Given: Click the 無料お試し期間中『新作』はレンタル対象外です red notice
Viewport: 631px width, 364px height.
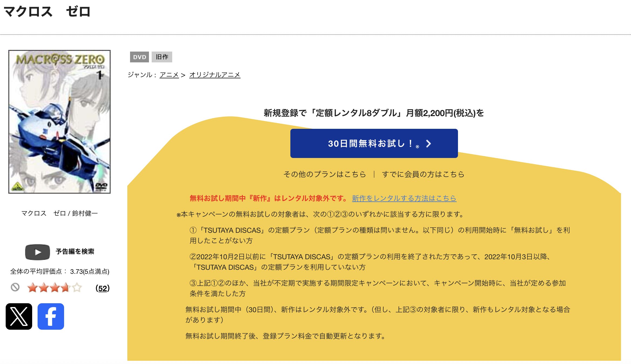Looking at the screenshot, I should click(268, 198).
